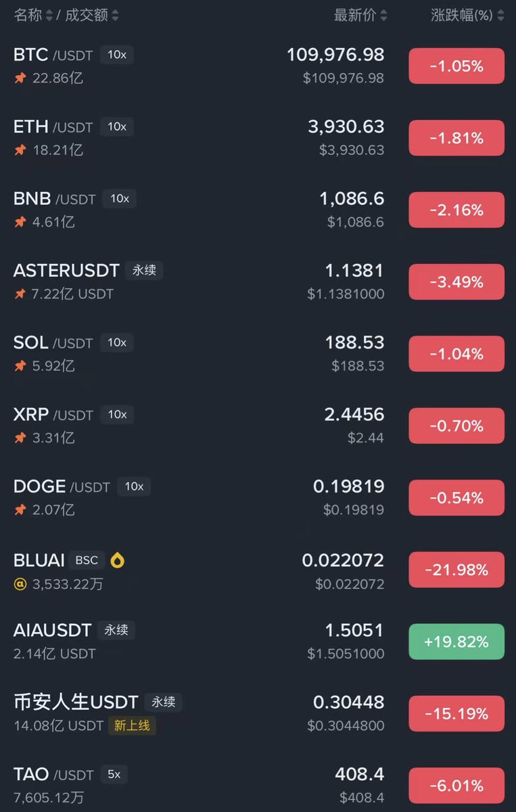Click the 永续 (perpetual) tag on 币安人生USDT
This screenshot has width=516, height=812.
point(163,702)
